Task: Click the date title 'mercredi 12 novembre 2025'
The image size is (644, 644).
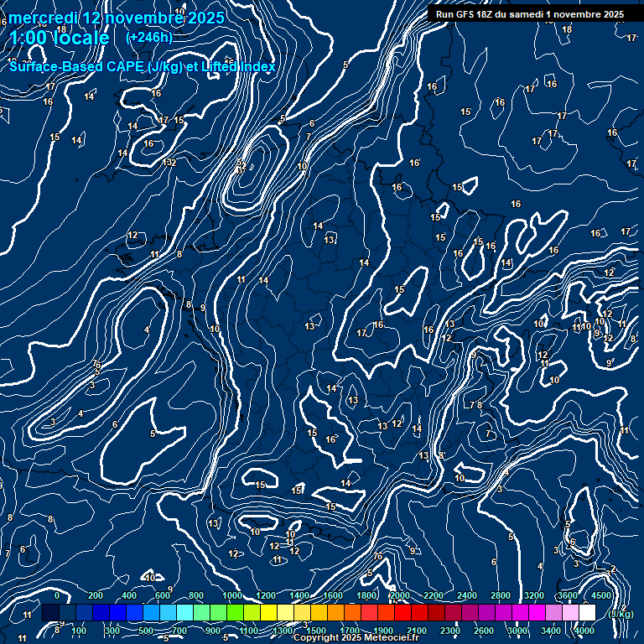Action: point(117,18)
